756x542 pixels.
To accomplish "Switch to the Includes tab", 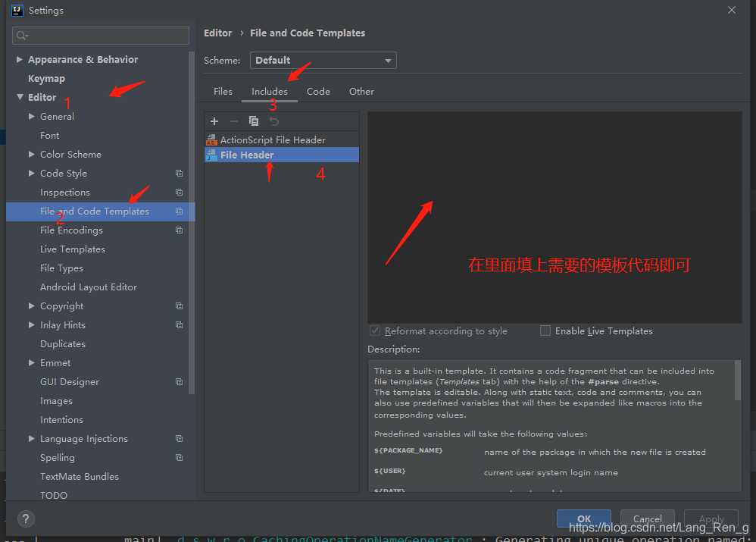I will point(270,91).
